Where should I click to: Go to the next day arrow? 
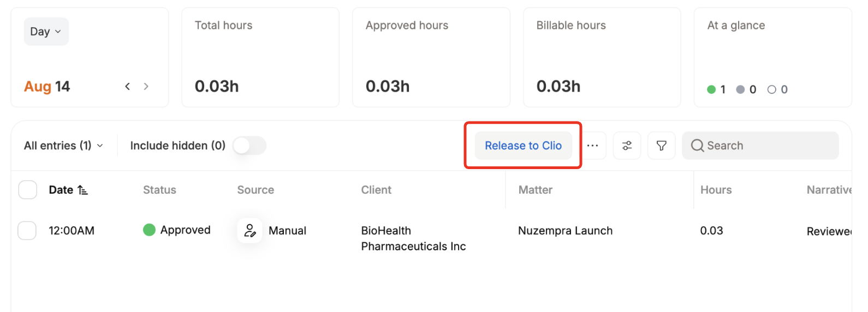(x=146, y=86)
